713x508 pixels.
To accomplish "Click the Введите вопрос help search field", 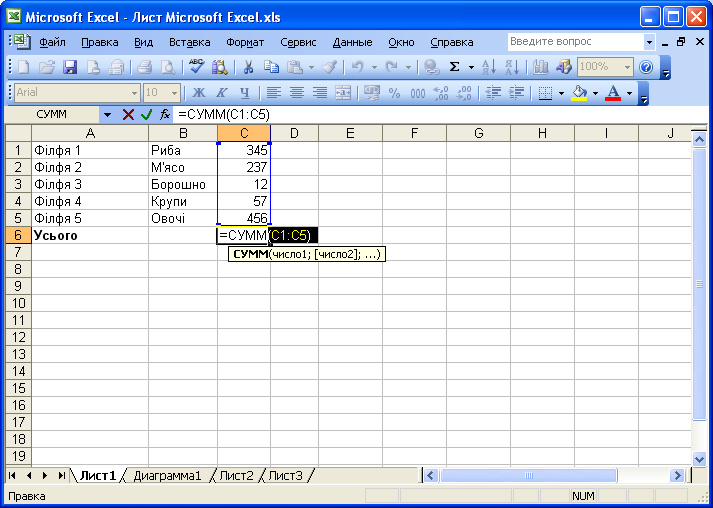I will [575, 42].
